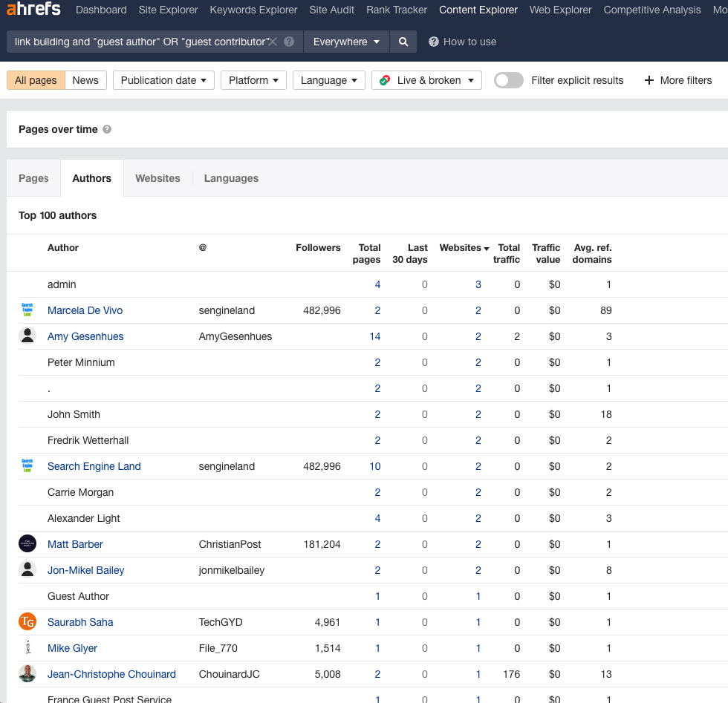The width and height of the screenshot is (728, 703).
Task: Open Mike Glyer author link
Action: [73, 648]
